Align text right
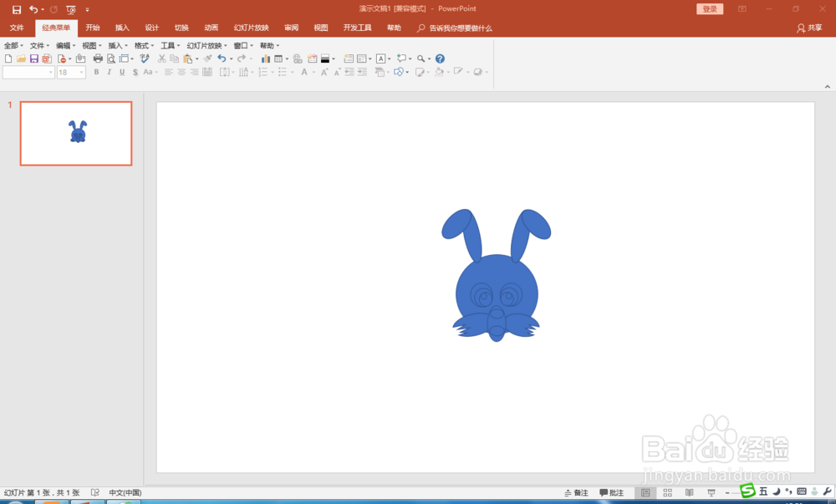The image size is (836, 504). coord(195,72)
